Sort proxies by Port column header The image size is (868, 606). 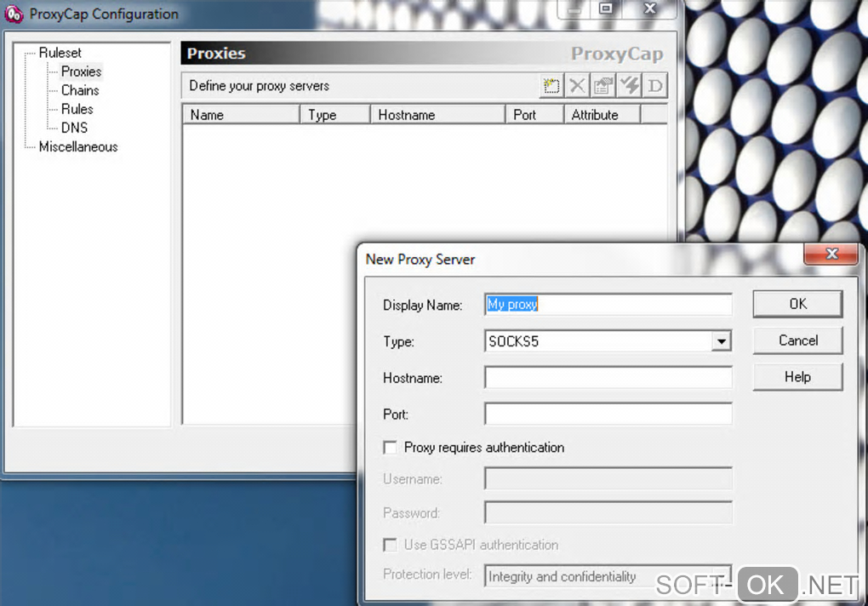pos(534,115)
